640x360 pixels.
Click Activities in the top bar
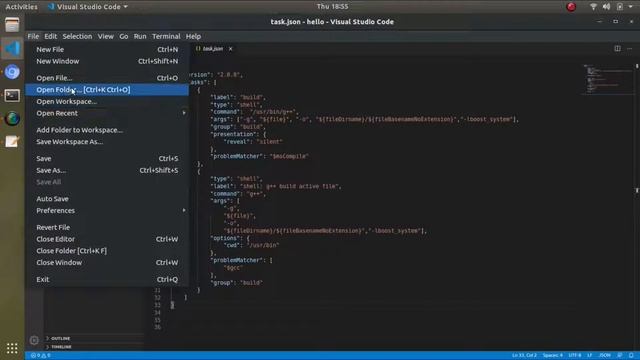click(21, 7)
